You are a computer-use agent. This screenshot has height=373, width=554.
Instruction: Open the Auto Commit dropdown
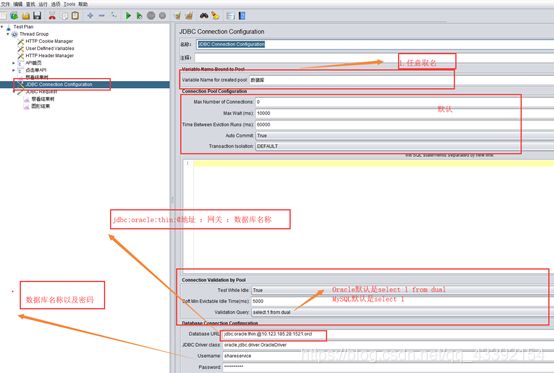pyautogui.click(x=404, y=136)
